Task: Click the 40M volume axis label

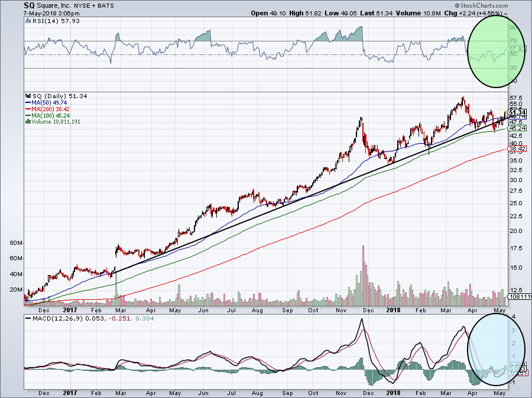Action: [17, 274]
